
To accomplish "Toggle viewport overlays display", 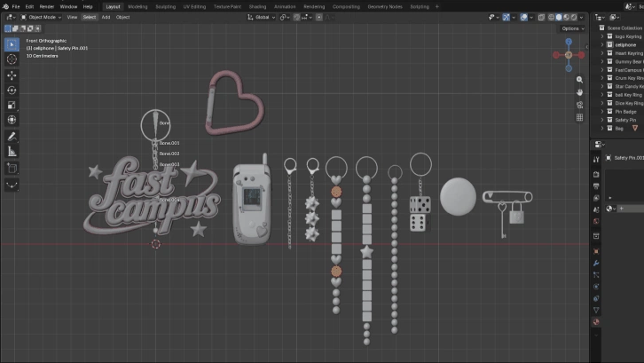I will coord(523,17).
